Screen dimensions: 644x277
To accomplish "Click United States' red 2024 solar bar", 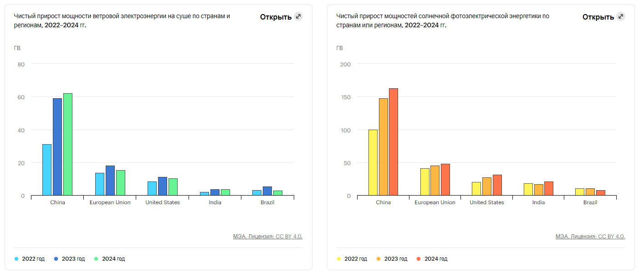I will pos(497,185).
